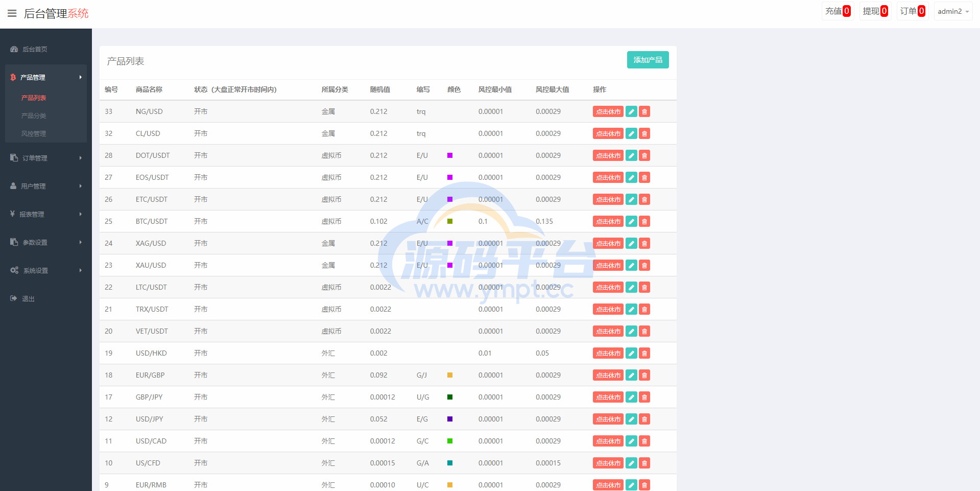Click edit pencil icon for NG/USD row
This screenshot has height=491, width=980.
(x=631, y=111)
